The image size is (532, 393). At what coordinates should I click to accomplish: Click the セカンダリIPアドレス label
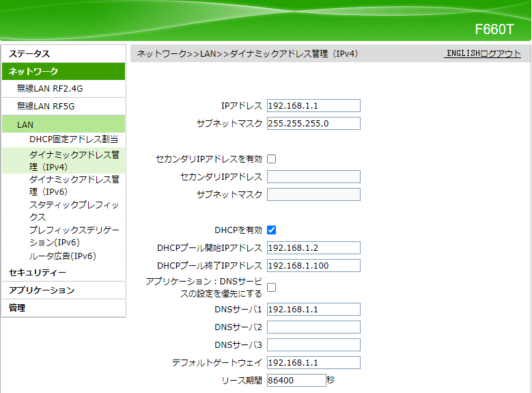point(221,176)
